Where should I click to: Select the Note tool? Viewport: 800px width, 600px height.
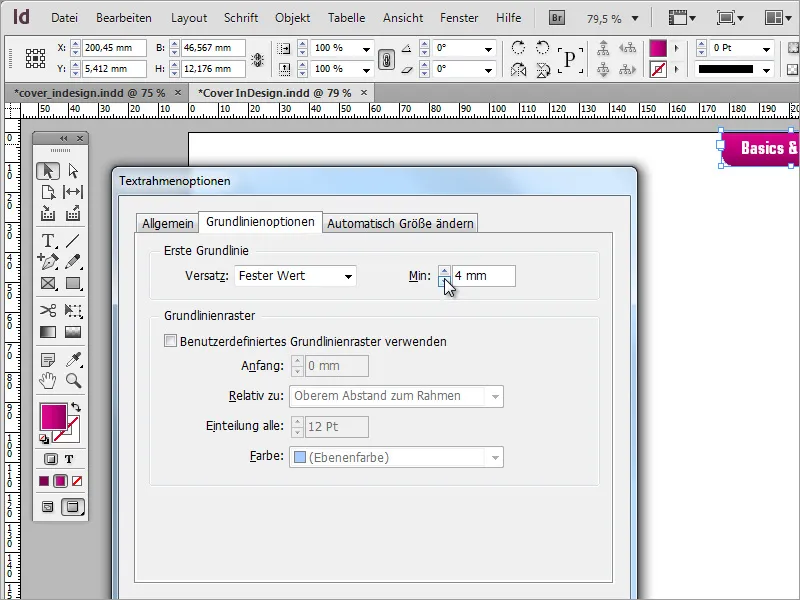click(48, 360)
